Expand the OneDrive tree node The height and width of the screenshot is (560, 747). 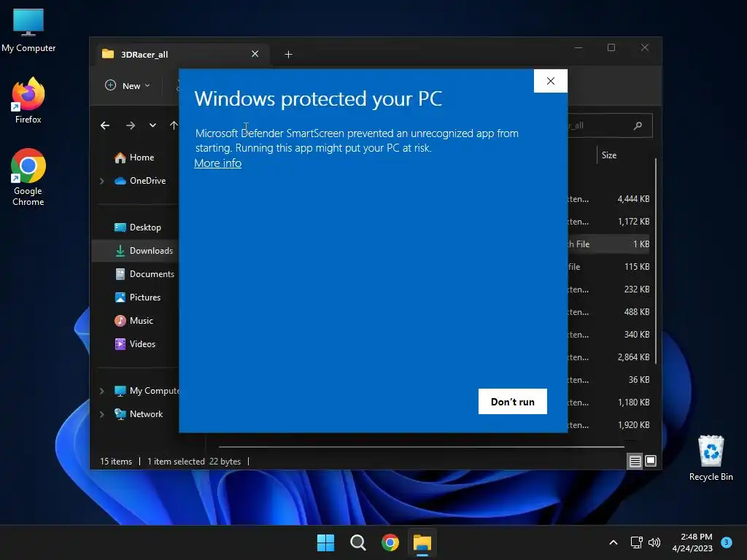point(102,181)
